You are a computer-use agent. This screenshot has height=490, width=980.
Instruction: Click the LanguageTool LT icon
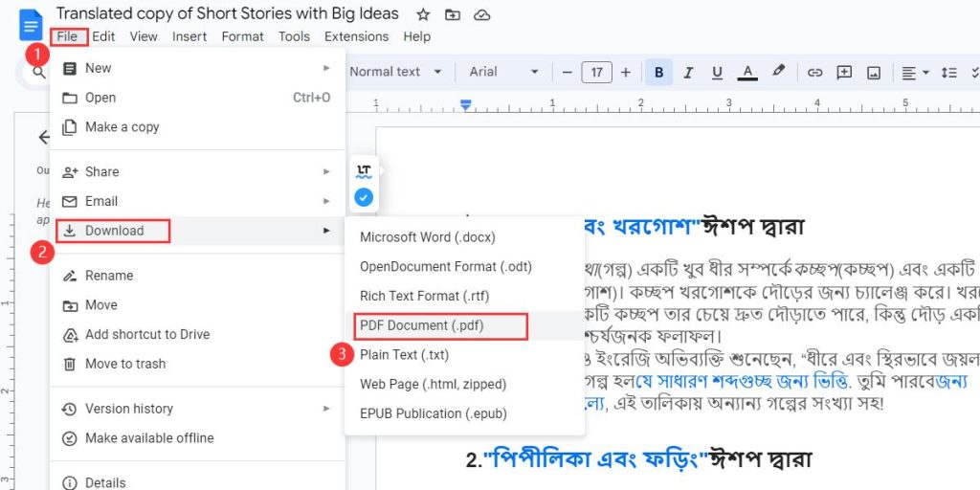click(x=364, y=170)
